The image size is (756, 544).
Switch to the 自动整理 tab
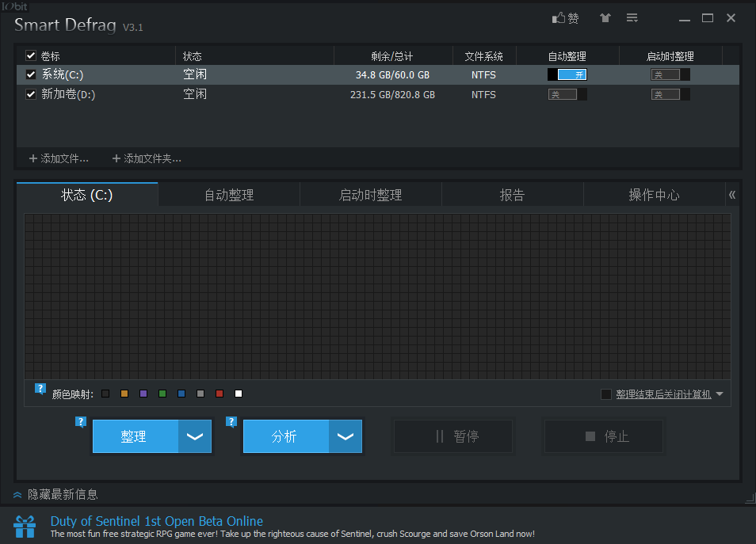point(229,195)
